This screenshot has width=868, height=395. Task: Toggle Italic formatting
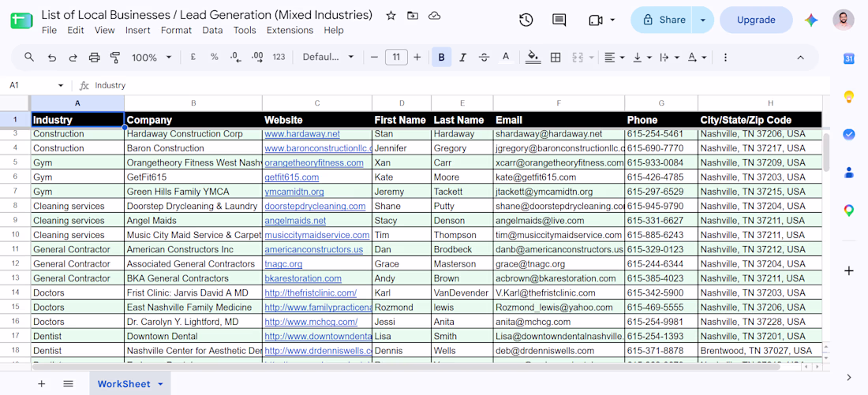[462, 57]
